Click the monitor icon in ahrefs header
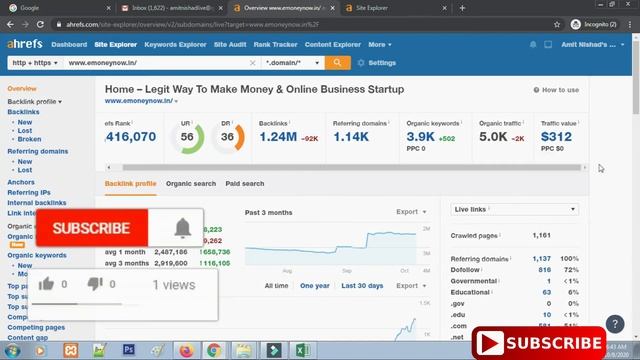The height and width of the screenshot is (360, 640). coord(548,44)
